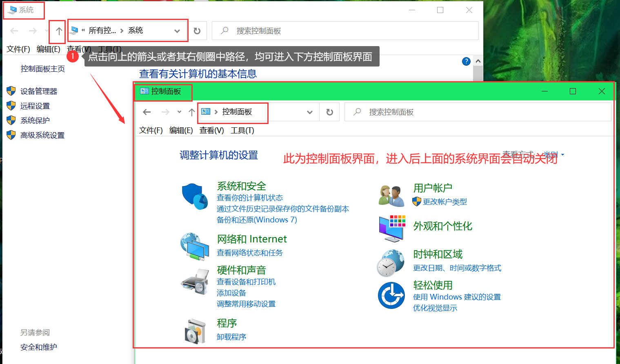Click forward arrow in the System window
The width and height of the screenshot is (620, 364).
pyautogui.click(x=33, y=31)
